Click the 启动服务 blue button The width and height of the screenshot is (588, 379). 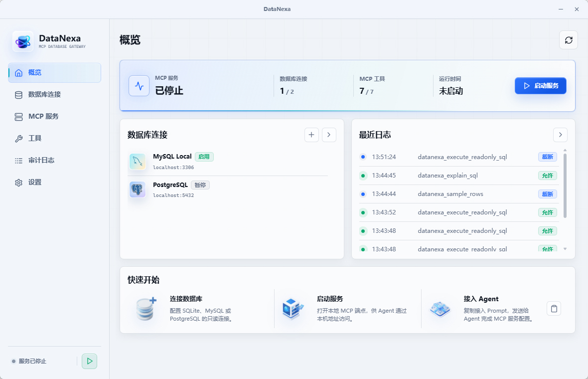pyautogui.click(x=540, y=86)
